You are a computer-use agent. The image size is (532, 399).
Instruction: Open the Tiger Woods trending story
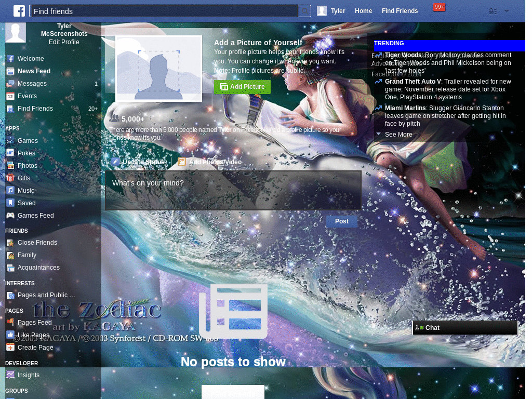[x=447, y=63]
